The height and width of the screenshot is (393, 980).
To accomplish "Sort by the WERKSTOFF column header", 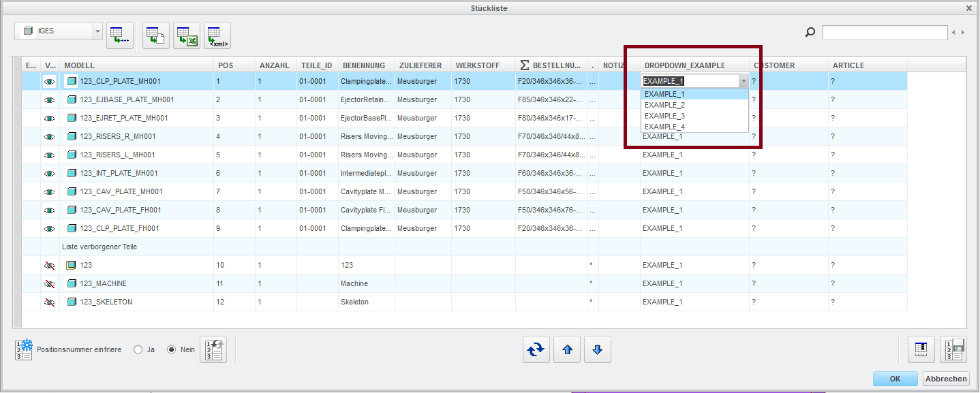I will 483,65.
